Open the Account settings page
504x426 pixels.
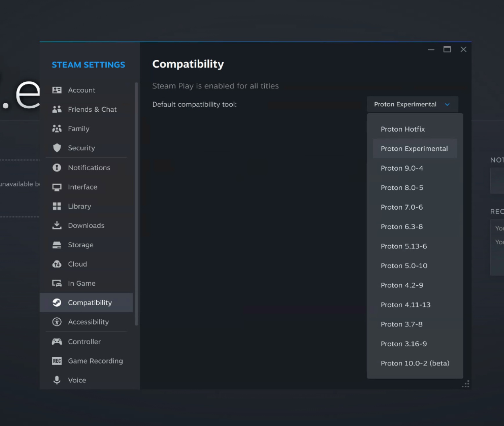[x=86, y=90]
